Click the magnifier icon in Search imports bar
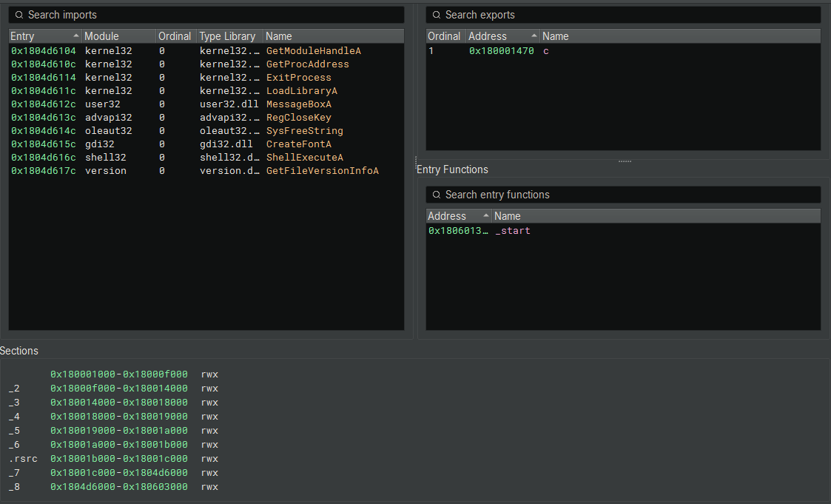 tap(19, 15)
